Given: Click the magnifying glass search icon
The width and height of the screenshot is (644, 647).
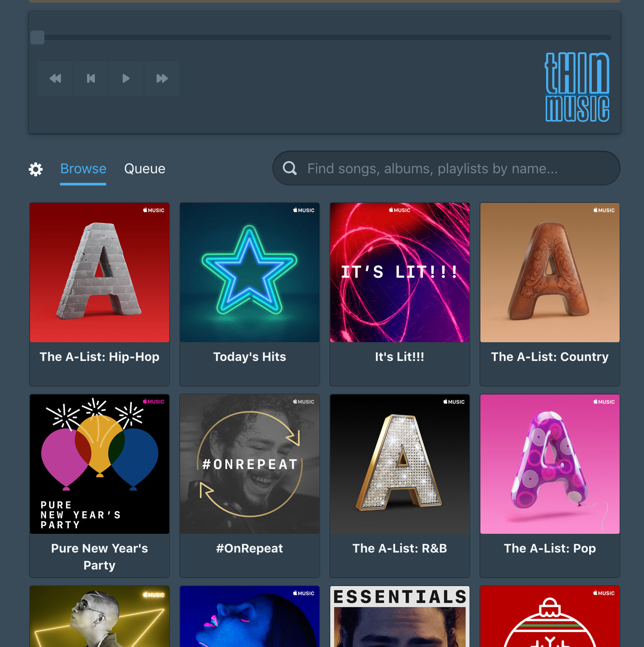Looking at the screenshot, I should click(x=290, y=168).
